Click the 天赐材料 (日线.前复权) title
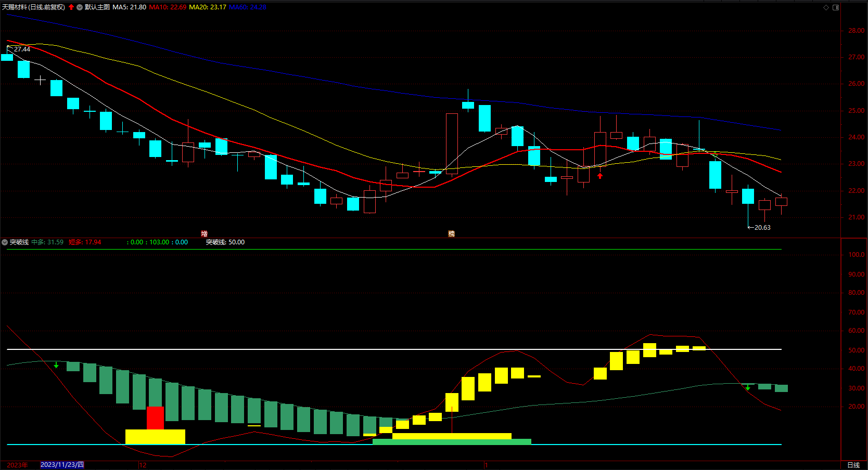 [x=33, y=7]
